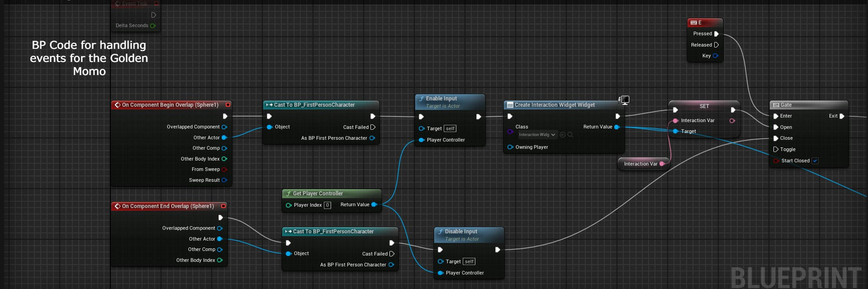
Task: Click the use-selected arrow icon beside Class dropdown
Action: 563,135
